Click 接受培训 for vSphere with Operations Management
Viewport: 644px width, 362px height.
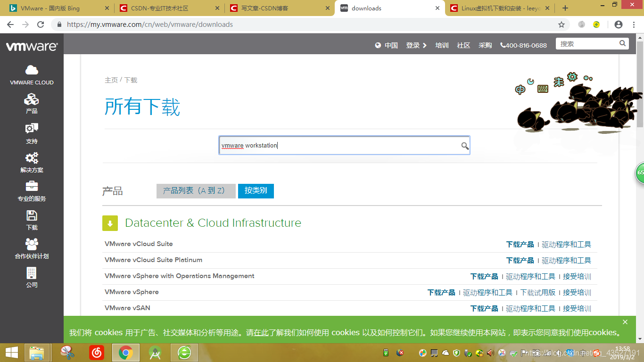click(577, 277)
